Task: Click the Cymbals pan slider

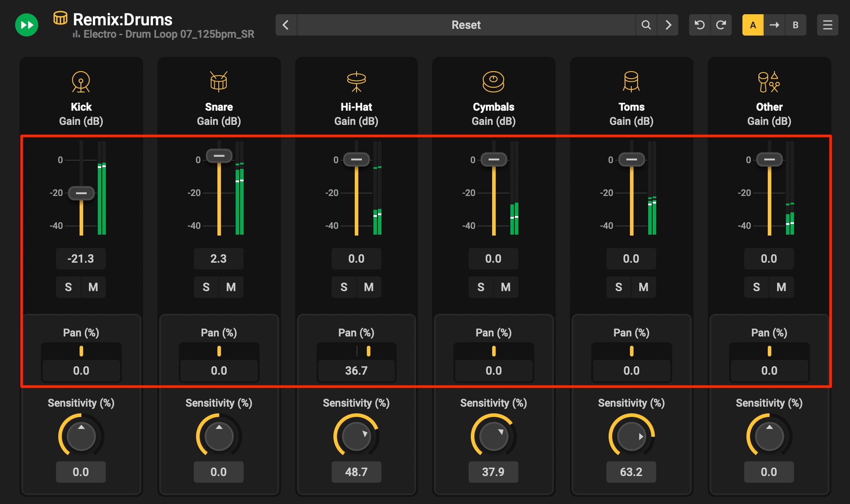Action: tap(494, 352)
